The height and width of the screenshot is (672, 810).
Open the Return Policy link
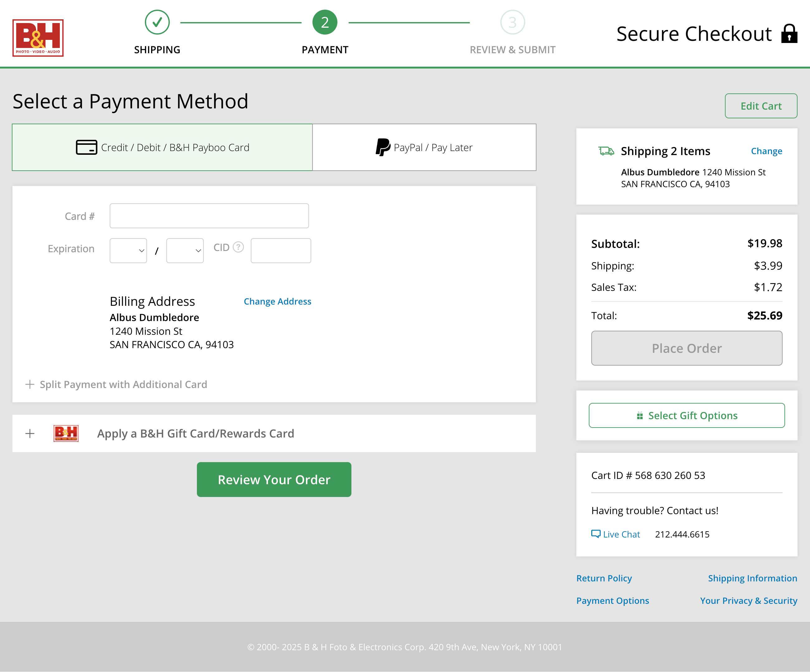pyautogui.click(x=604, y=578)
